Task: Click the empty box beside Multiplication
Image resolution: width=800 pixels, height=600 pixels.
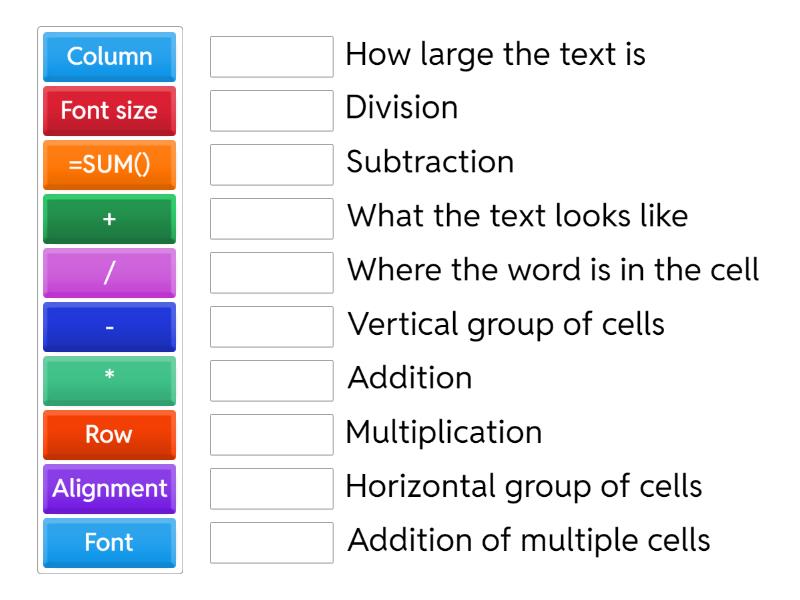Action: coord(272,435)
